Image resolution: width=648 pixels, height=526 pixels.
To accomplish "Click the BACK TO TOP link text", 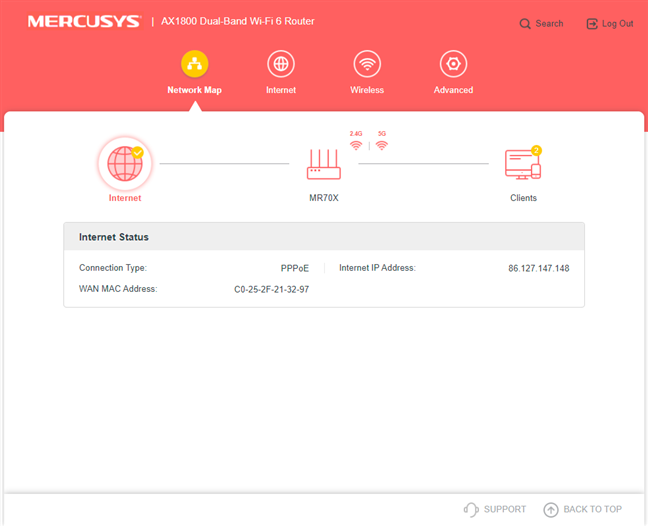I will click(592, 509).
